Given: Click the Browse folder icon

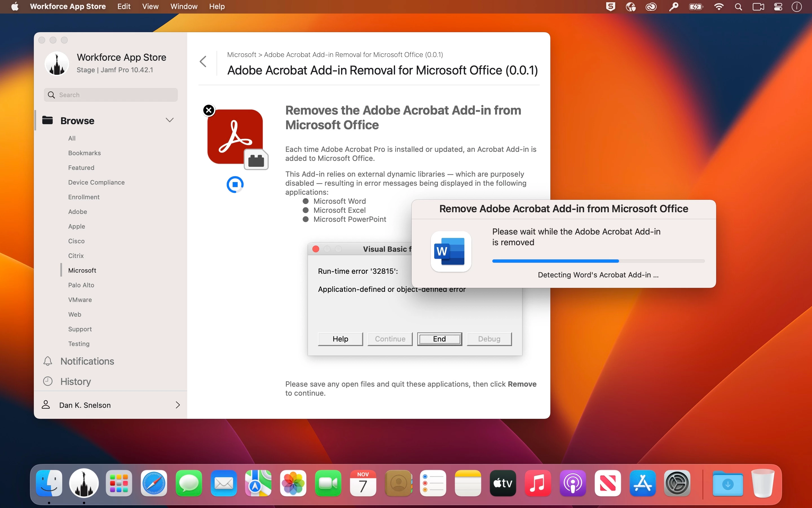Looking at the screenshot, I should coord(48,120).
